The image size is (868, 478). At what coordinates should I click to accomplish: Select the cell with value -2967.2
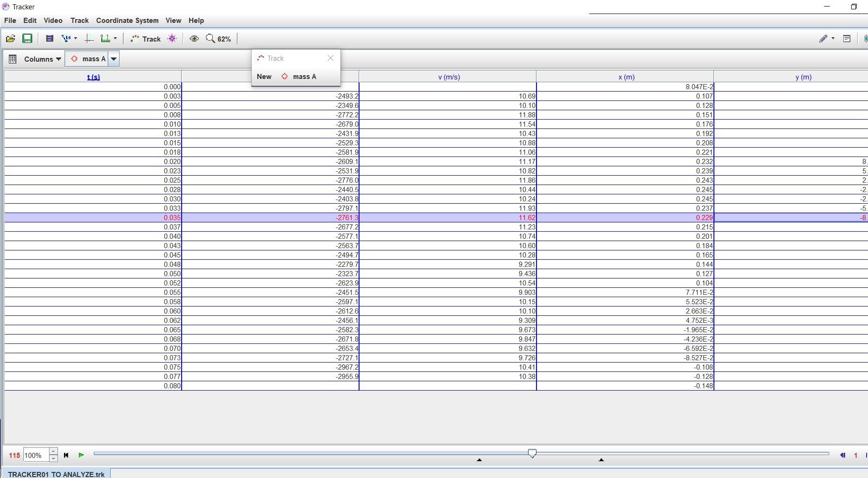pos(270,367)
